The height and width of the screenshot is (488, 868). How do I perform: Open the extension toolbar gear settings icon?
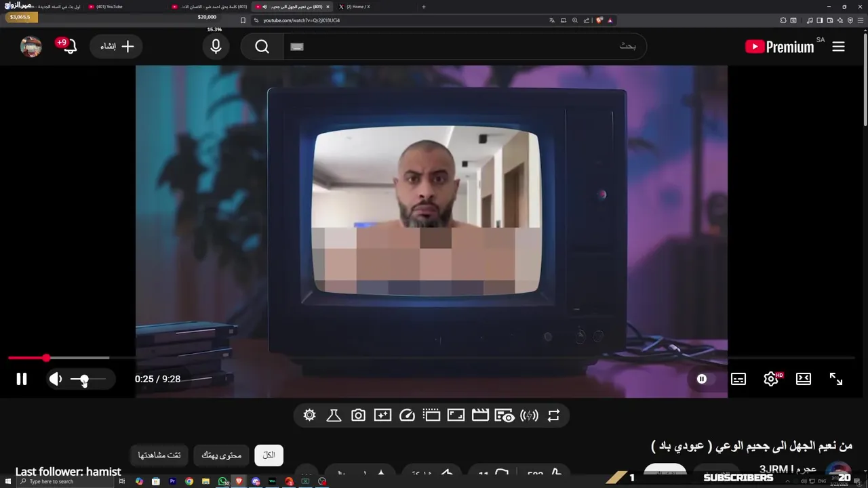(310, 415)
